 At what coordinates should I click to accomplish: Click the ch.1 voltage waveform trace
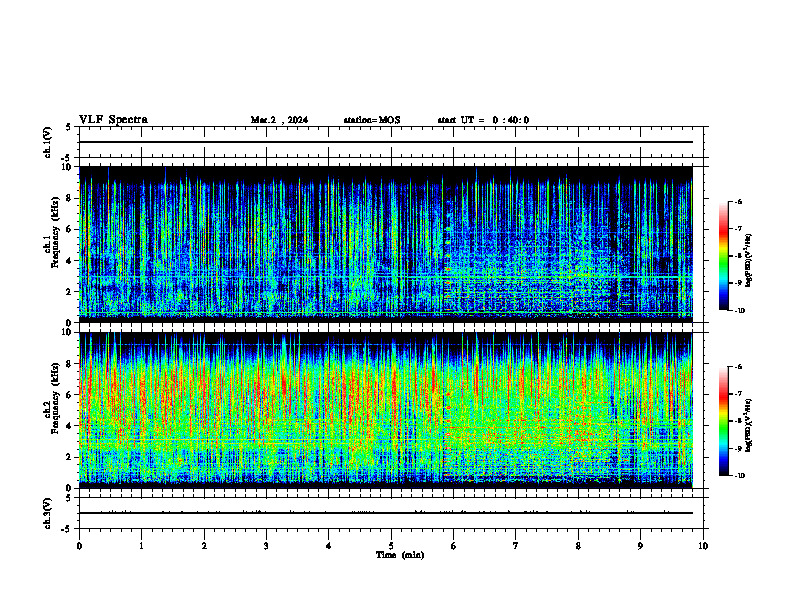(x=386, y=142)
